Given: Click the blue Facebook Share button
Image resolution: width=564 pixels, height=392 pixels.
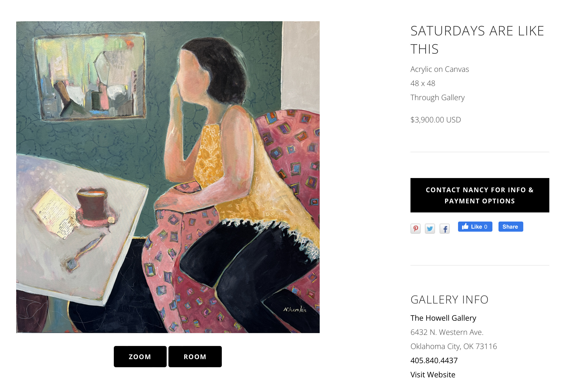Looking at the screenshot, I should [510, 227].
